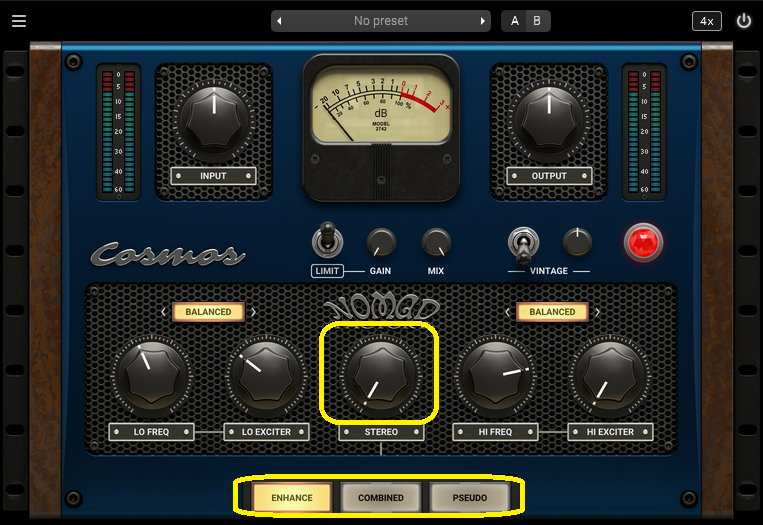Click the LO FREQ knob
The image size is (763, 525).
tap(152, 375)
